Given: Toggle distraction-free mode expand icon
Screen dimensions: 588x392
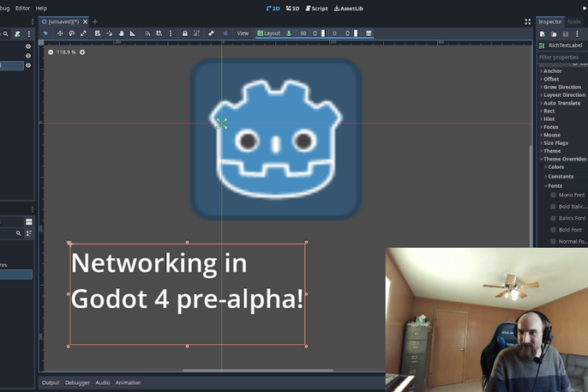Looking at the screenshot, I should [x=528, y=21].
